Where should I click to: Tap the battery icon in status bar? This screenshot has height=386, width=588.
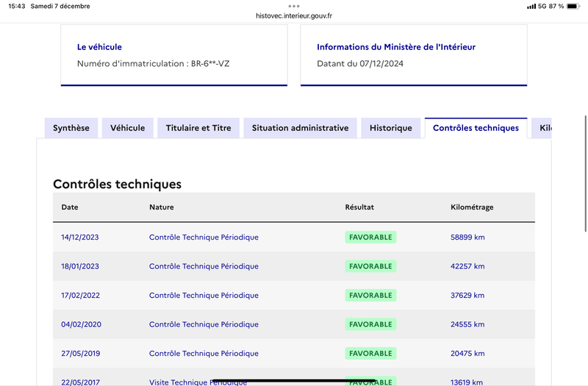tap(573, 6)
